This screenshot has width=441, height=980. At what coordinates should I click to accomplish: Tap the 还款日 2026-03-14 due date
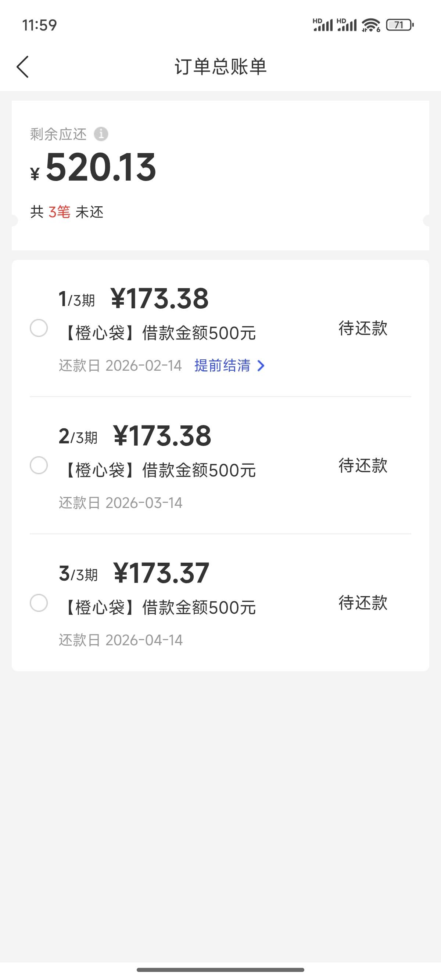[121, 503]
